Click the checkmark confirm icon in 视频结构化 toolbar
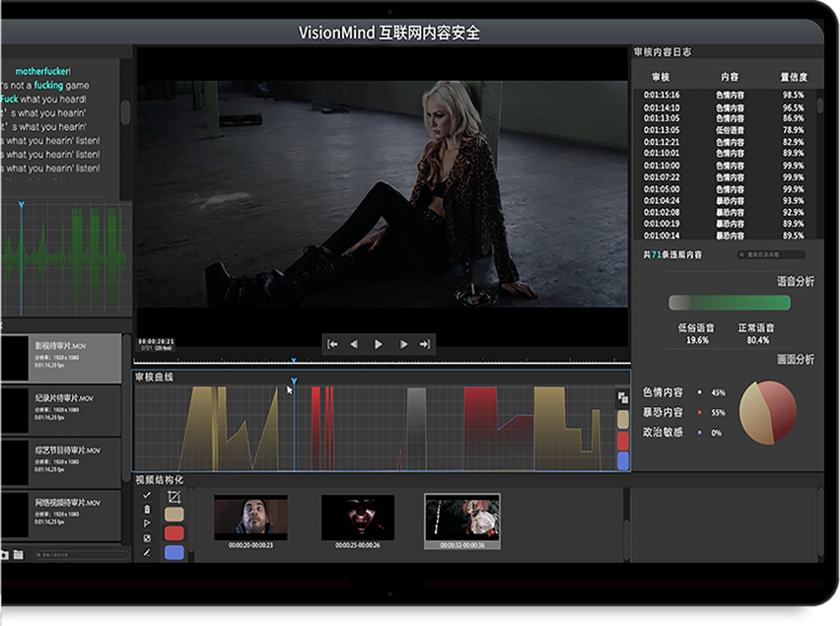The image size is (840, 626). (147, 495)
